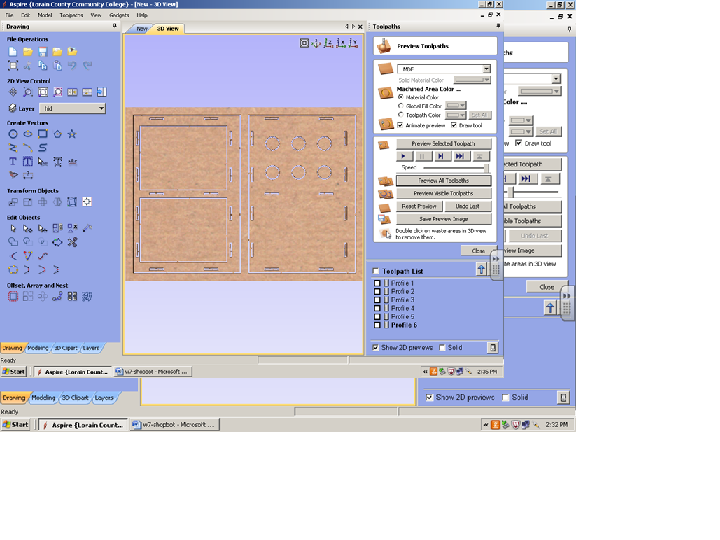Viewport: 720px width, 540px height.
Task: Open the Toolpaths menu
Action: 71,15
